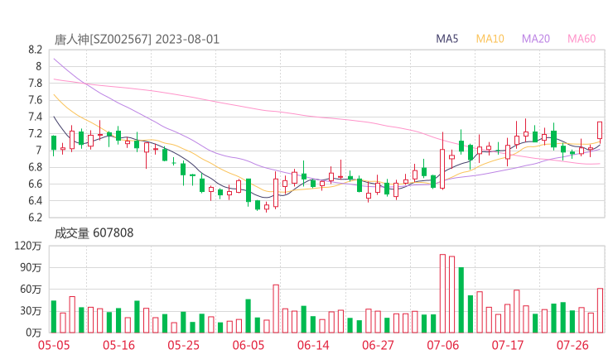Click the 60万 volume axis label
The height and width of the screenshot is (364, 613).
[x=31, y=290]
